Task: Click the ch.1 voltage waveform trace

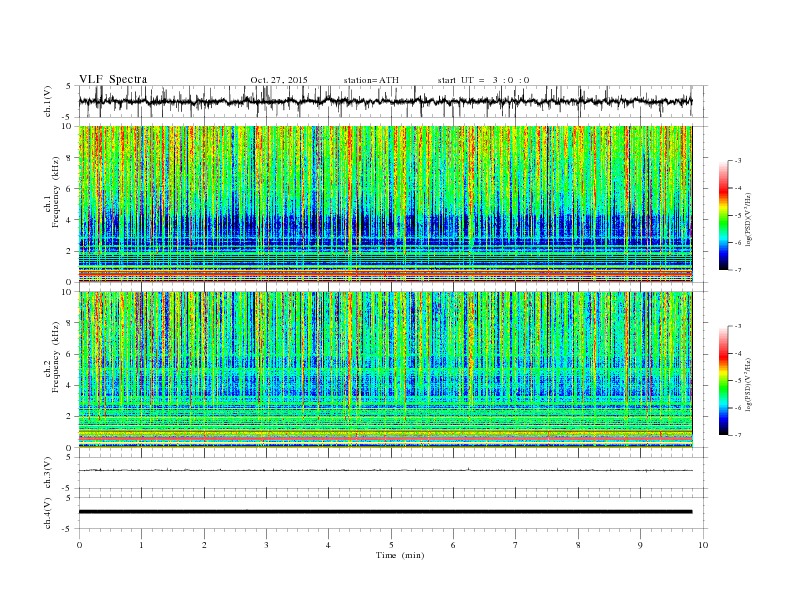Action: [x=385, y=101]
